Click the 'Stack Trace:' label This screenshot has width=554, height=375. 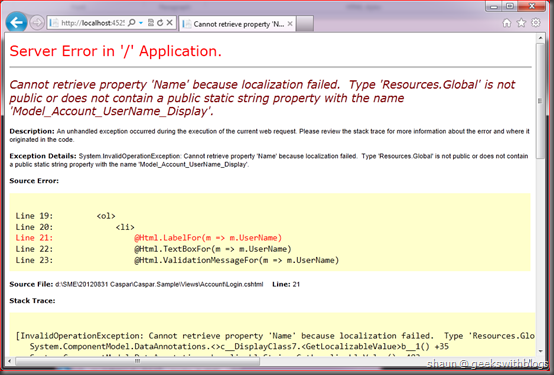[x=32, y=301]
